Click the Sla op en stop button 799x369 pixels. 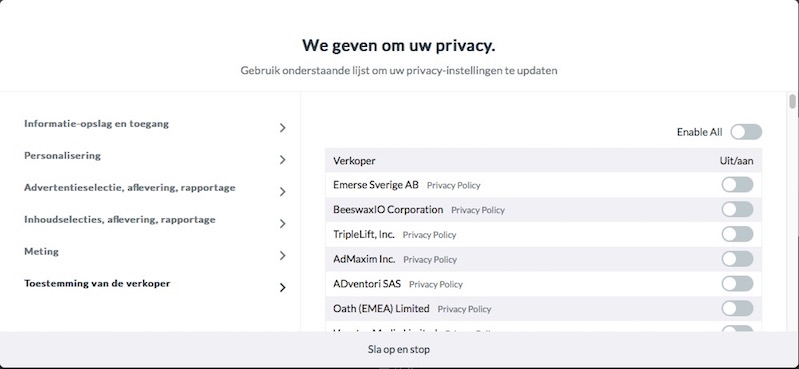[x=399, y=350]
